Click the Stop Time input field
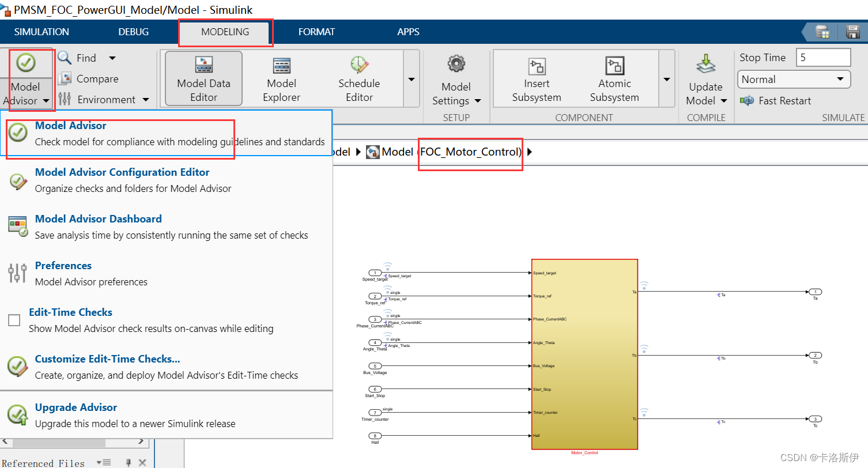This screenshot has width=868, height=468. (822, 58)
